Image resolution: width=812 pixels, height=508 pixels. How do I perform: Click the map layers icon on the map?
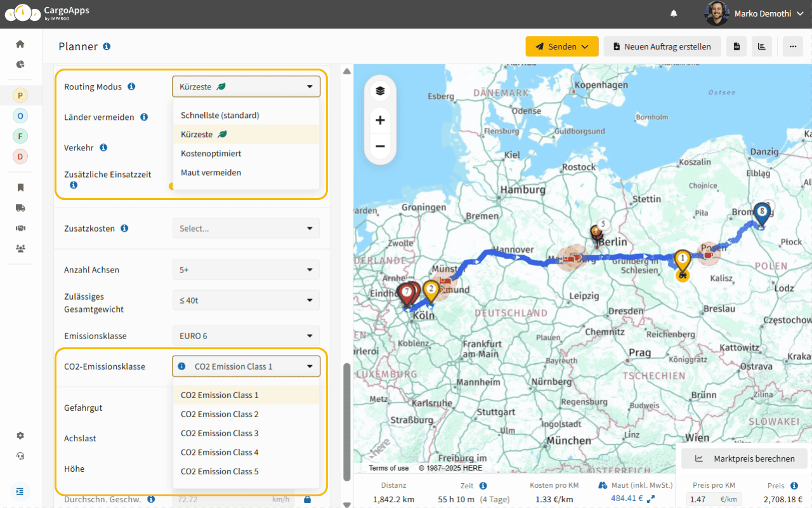380,90
